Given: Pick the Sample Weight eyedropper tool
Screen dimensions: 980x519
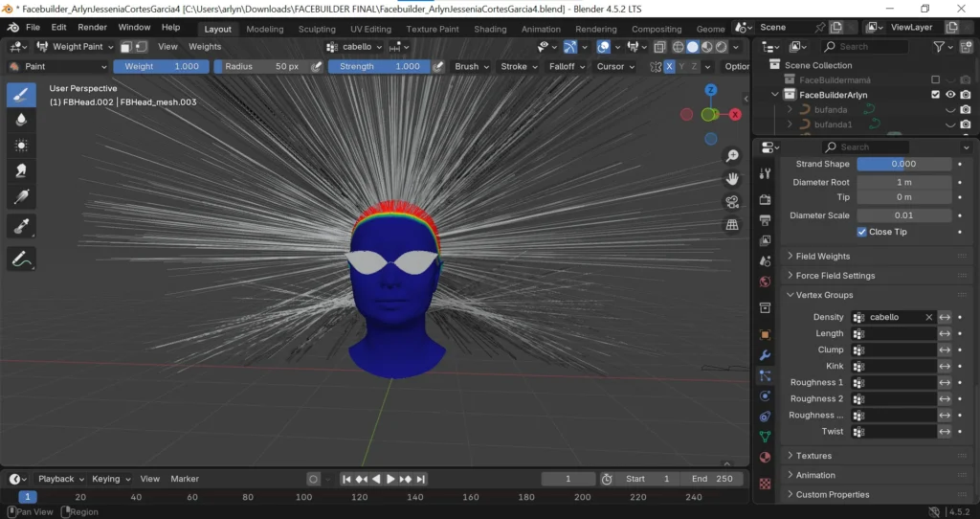Looking at the screenshot, I should point(21,225).
